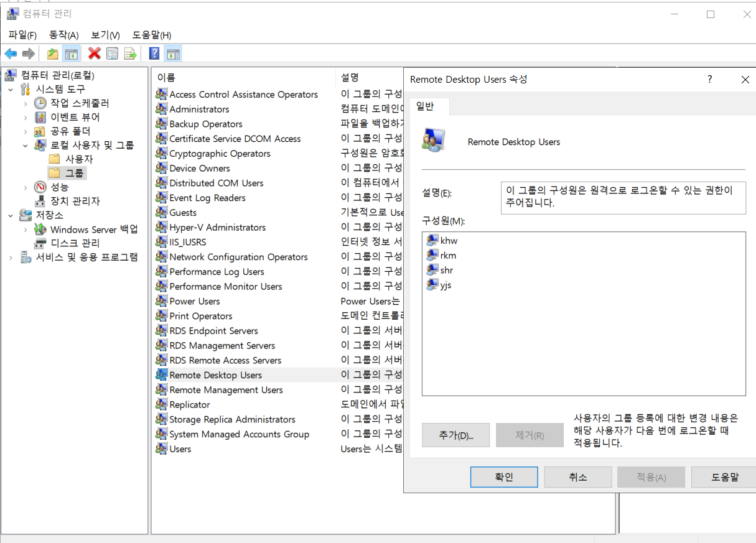Open the Properties toolbar icon
Viewport: 756px width, 543px height.
coord(112,53)
